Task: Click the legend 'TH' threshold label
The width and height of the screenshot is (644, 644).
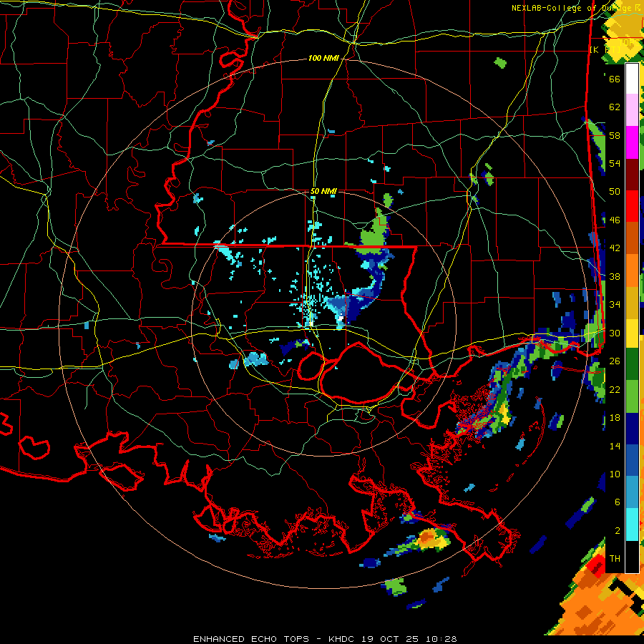Action: point(615,559)
